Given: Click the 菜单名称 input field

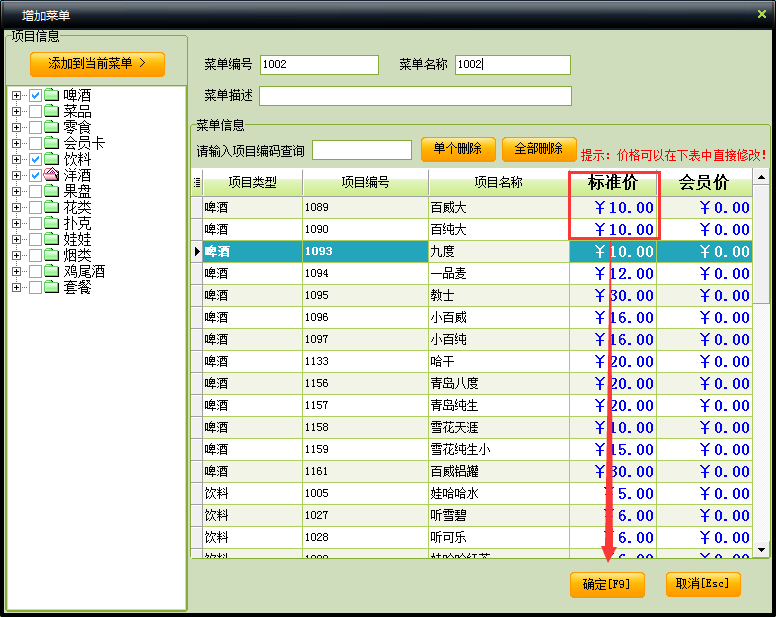Looking at the screenshot, I should [513, 65].
